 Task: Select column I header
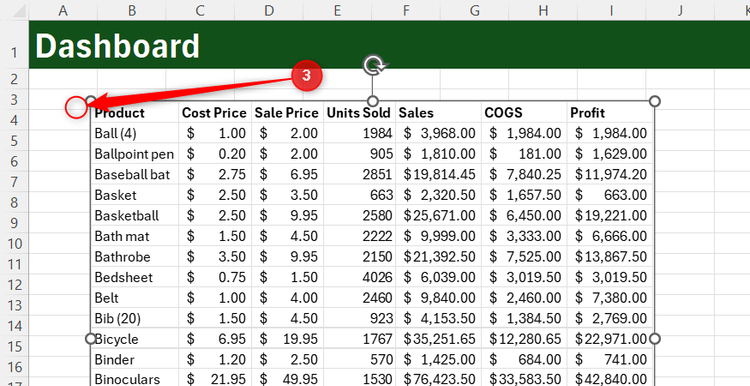(x=611, y=11)
